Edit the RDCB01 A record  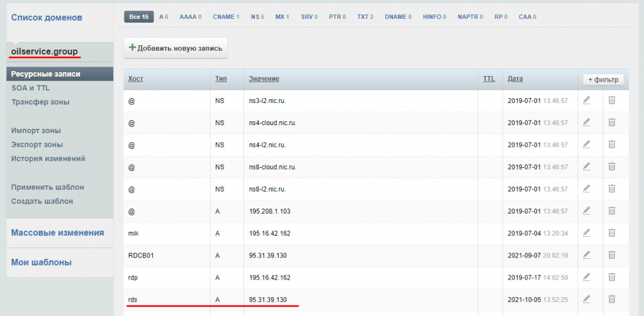pyautogui.click(x=586, y=255)
